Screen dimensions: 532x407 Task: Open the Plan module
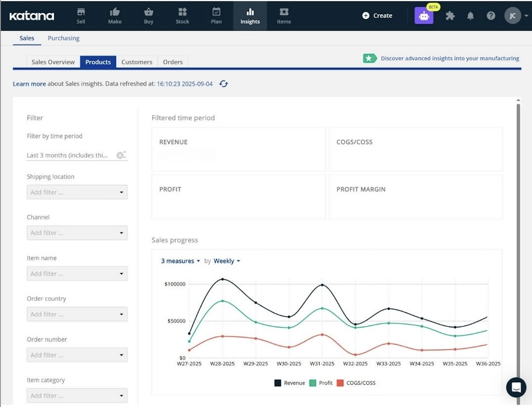point(216,16)
